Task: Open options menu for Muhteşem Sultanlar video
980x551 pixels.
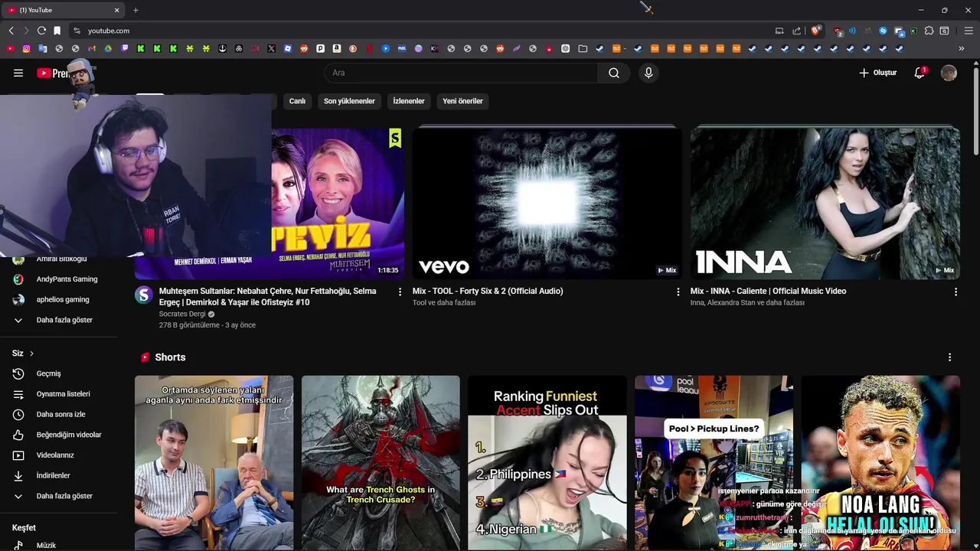Action: coord(400,292)
